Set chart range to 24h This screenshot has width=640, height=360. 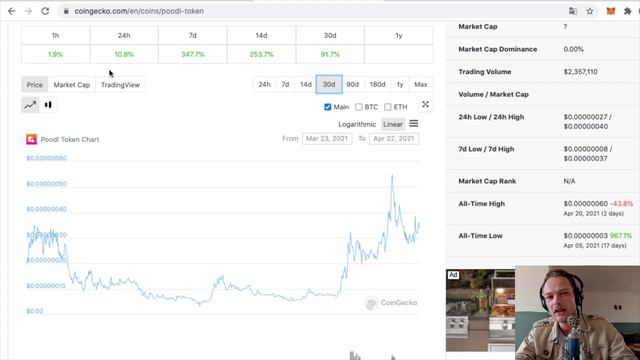(x=264, y=84)
